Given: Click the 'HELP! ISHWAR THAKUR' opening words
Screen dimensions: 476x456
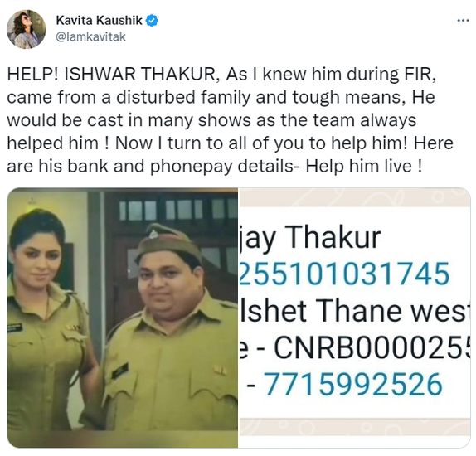Looking at the screenshot, I should coord(113,74).
